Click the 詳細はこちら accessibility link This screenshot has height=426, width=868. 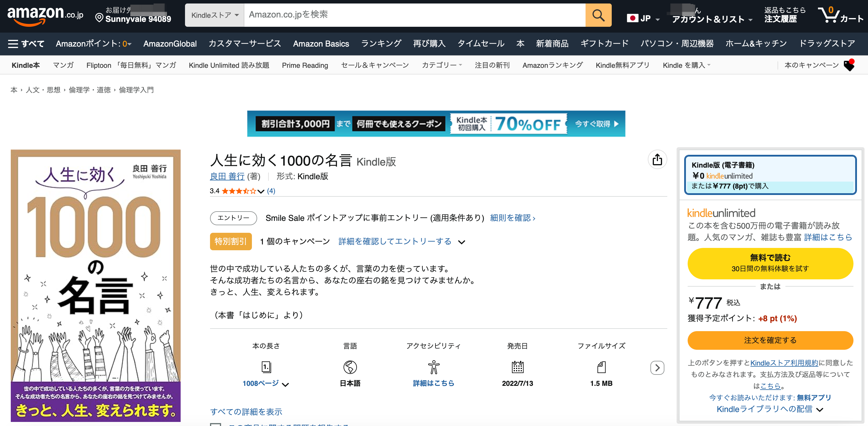point(434,383)
